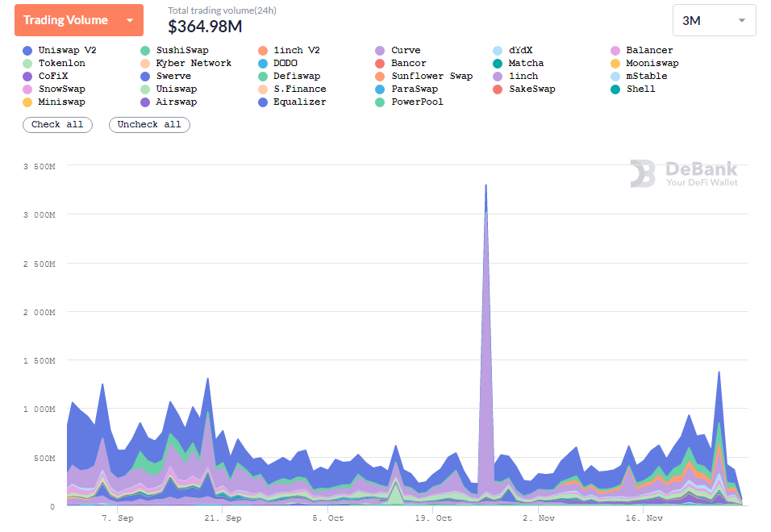Click the '500M' y-axis label

coord(44,458)
